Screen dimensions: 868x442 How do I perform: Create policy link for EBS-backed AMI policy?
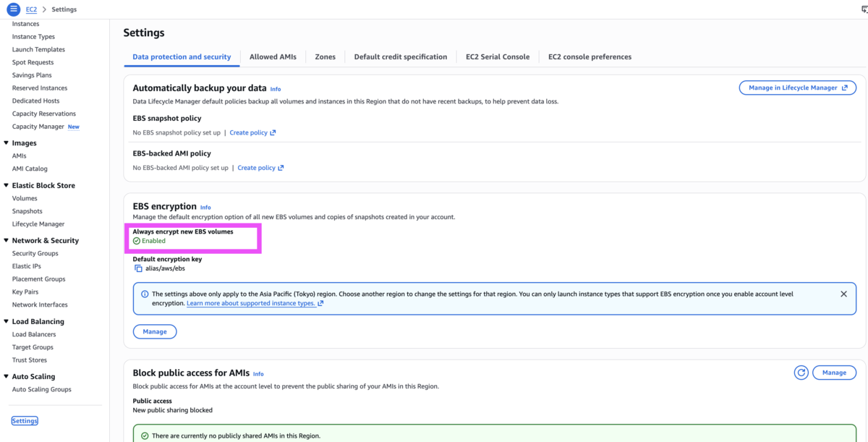point(260,167)
